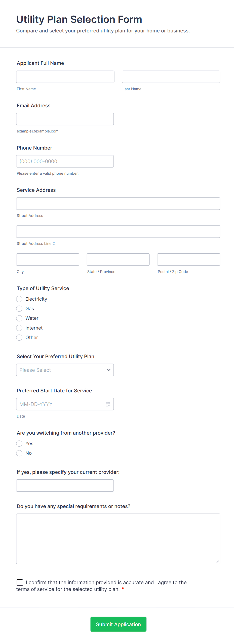Image resolution: width=234 pixels, height=644 pixels.
Task: Choose Gas as utility service type
Action: [x=19, y=308]
